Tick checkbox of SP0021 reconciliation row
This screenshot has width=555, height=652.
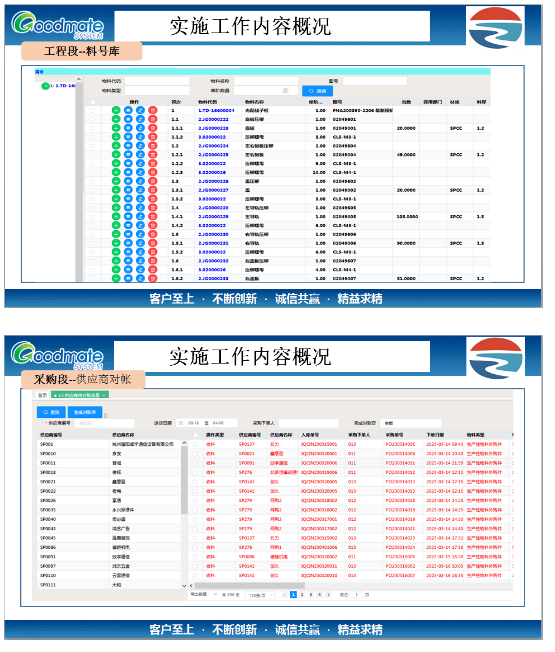coord(195,454)
